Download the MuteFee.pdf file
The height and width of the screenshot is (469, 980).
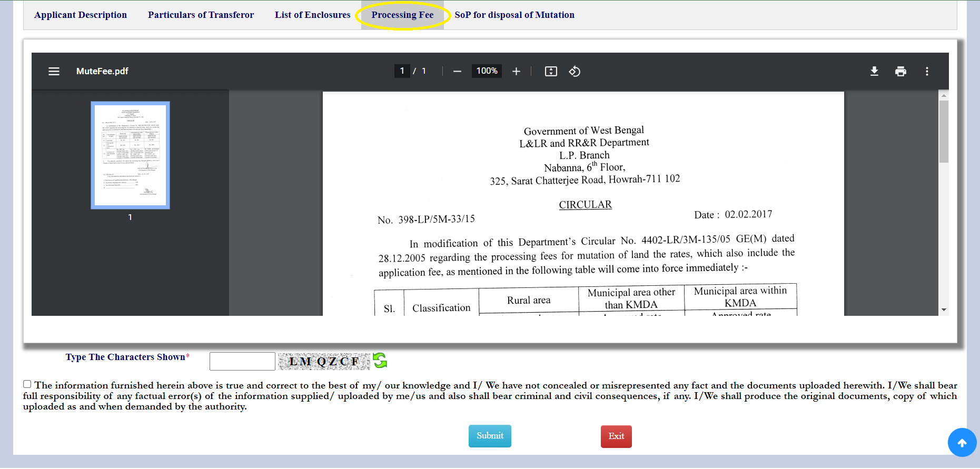click(874, 72)
